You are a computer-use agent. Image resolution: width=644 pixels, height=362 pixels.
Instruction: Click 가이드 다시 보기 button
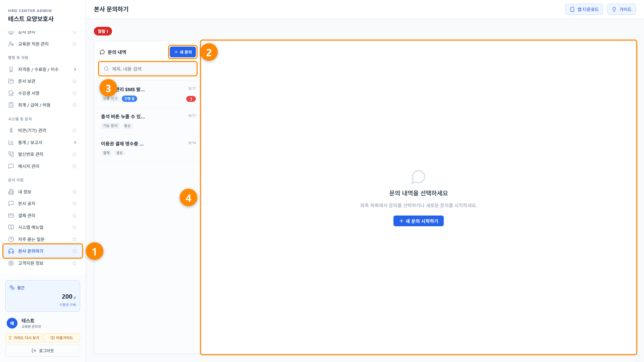(x=24, y=338)
